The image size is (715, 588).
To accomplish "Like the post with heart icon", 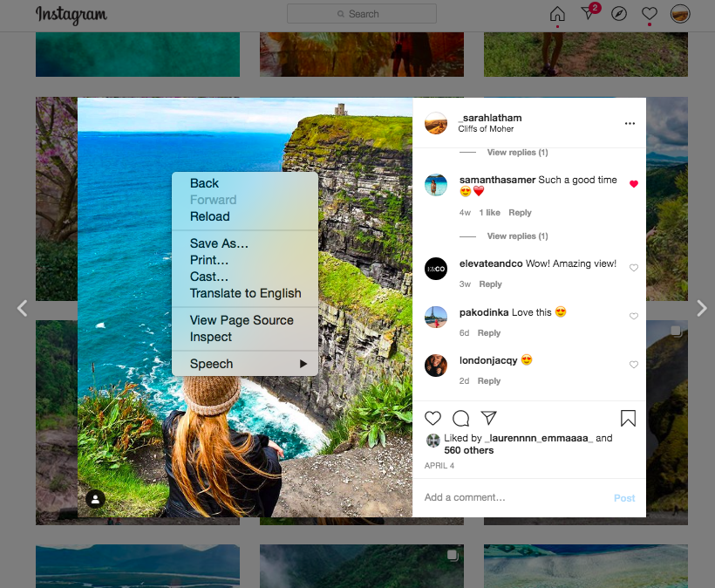I will click(433, 419).
